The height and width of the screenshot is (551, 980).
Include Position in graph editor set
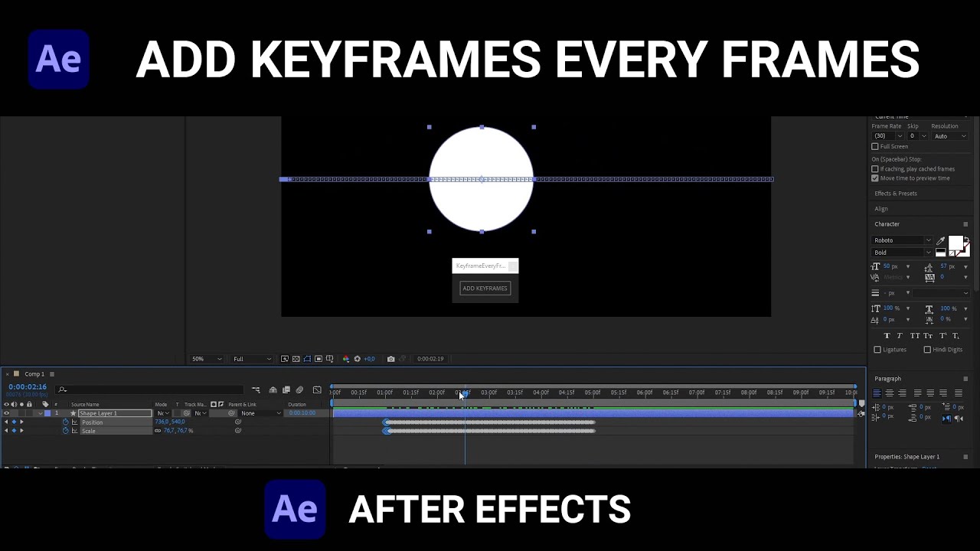(75, 422)
